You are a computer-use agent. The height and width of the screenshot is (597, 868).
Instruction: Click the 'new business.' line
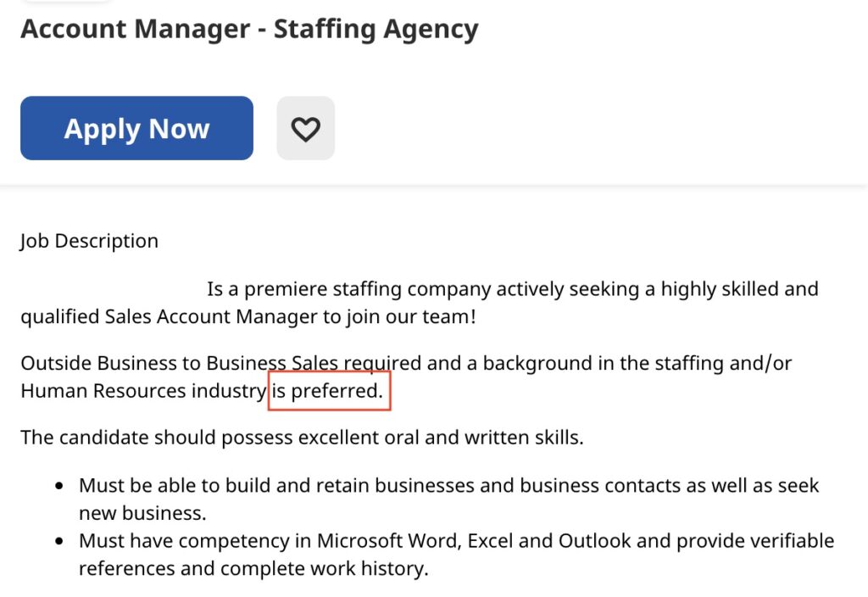(142, 513)
